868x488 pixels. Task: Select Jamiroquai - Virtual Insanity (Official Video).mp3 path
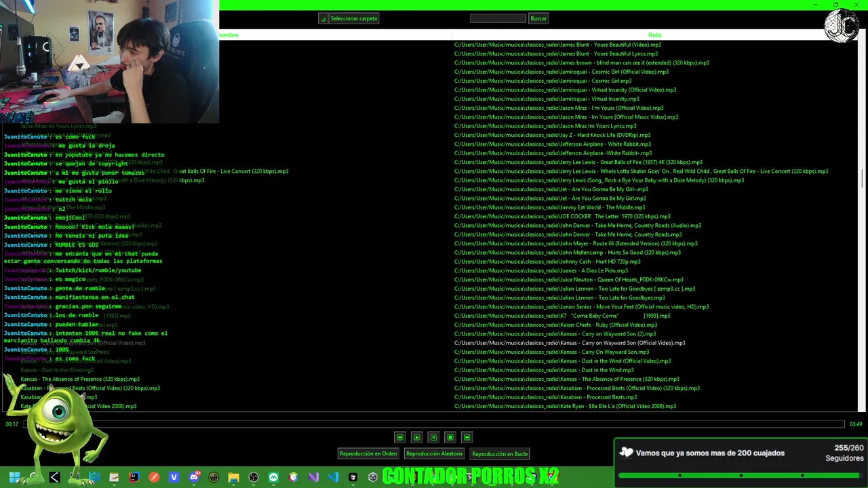tap(565, 89)
